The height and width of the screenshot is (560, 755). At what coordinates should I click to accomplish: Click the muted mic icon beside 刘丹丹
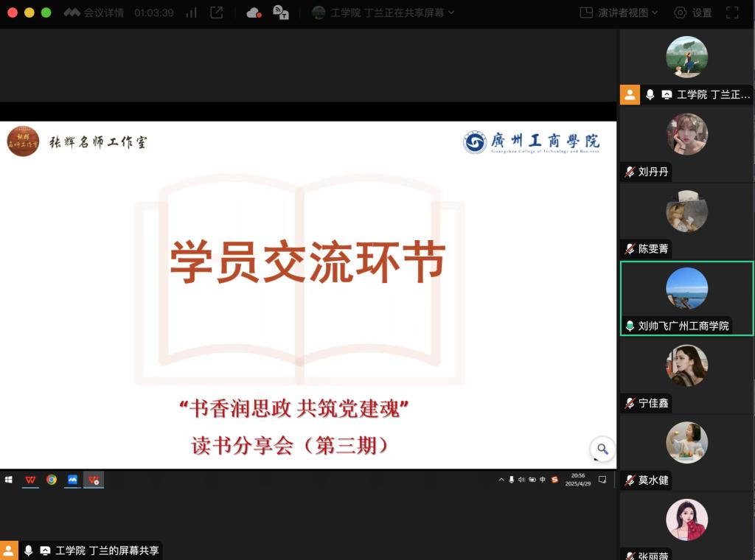[x=630, y=172]
